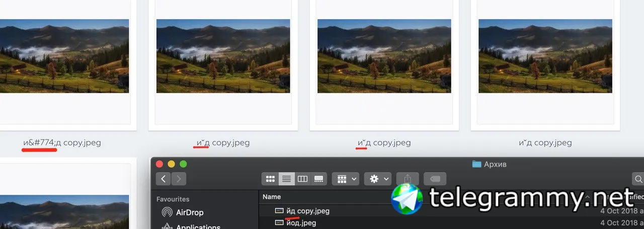Image resolution: width=644 pixels, height=229 pixels.
Task: Minimize the Архив Finder window
Action: pyautogui.click(x=171, y=164)
